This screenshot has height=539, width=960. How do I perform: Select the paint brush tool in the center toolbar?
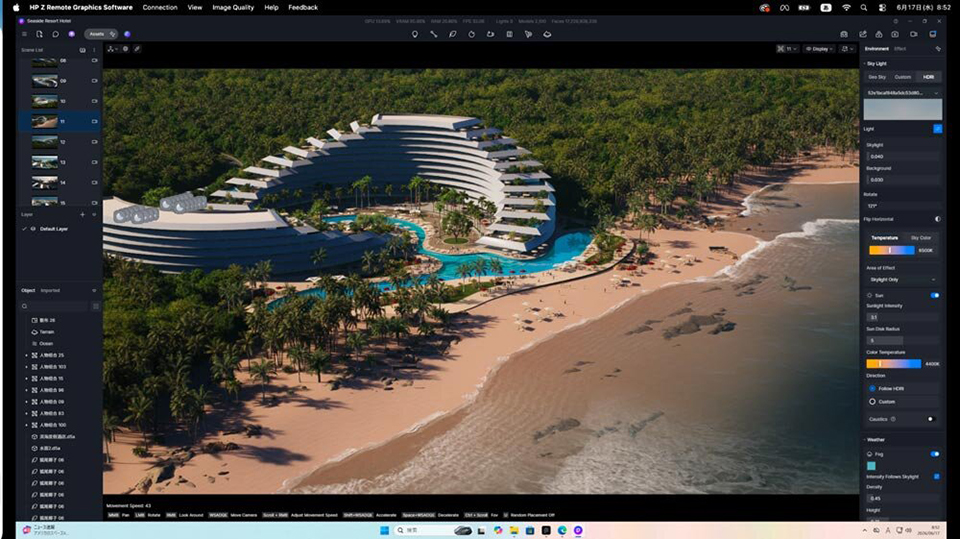coord(452,34)
